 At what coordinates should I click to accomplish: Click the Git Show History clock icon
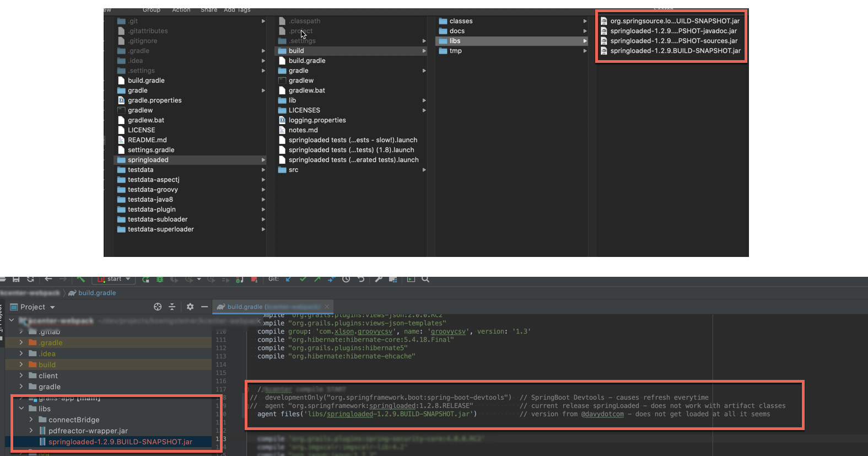[346, 279]
